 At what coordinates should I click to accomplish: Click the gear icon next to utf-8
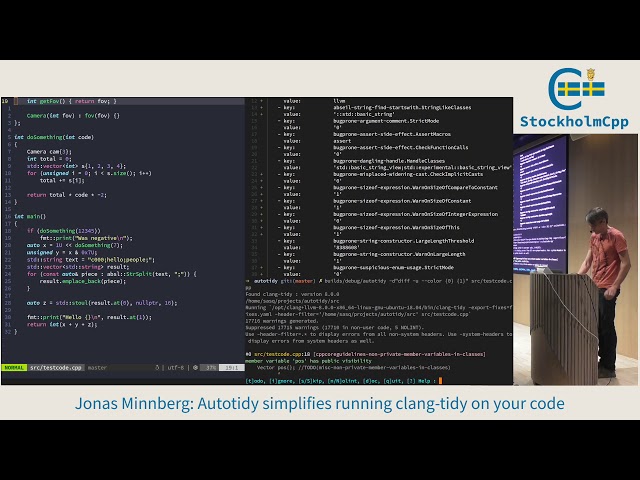tap(196, 368)
